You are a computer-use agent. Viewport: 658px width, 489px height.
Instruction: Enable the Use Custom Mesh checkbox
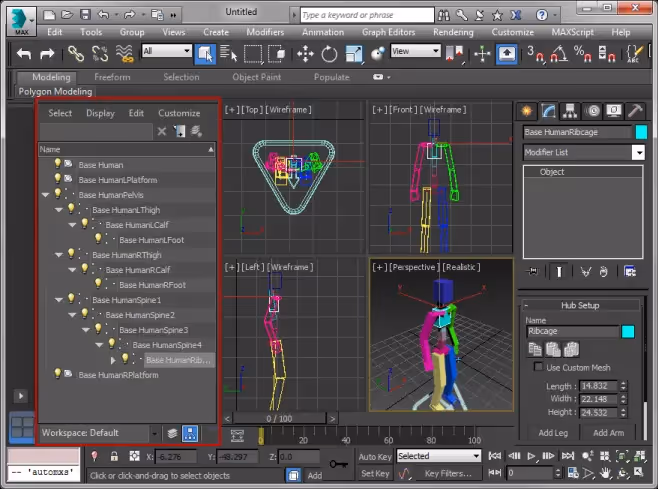pos(538,367)
